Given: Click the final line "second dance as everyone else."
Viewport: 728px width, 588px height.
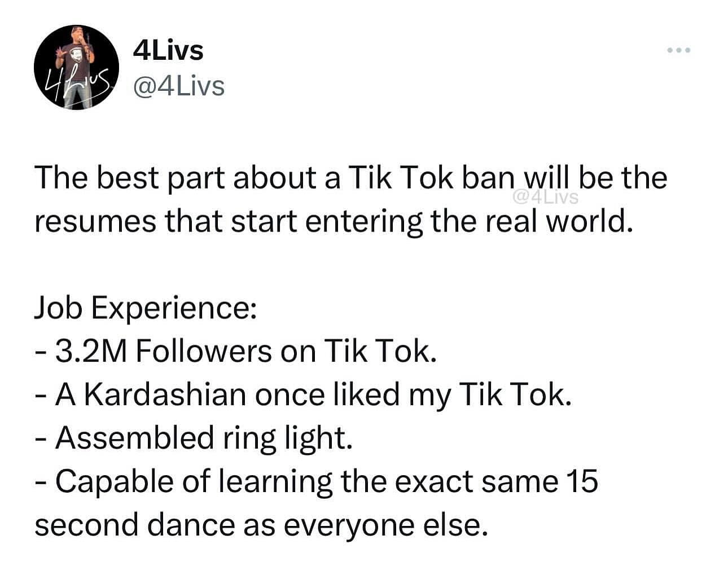Looking at the screenshot, I should 260,525.
